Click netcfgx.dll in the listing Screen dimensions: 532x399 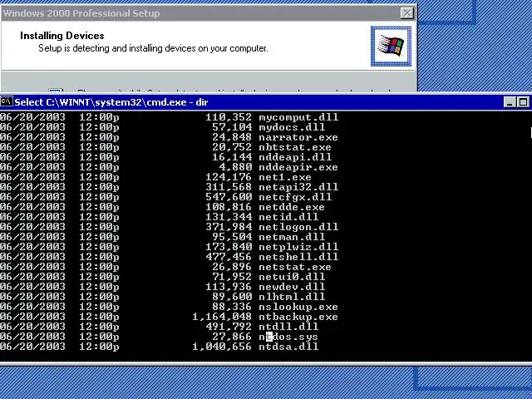point(295,197)
